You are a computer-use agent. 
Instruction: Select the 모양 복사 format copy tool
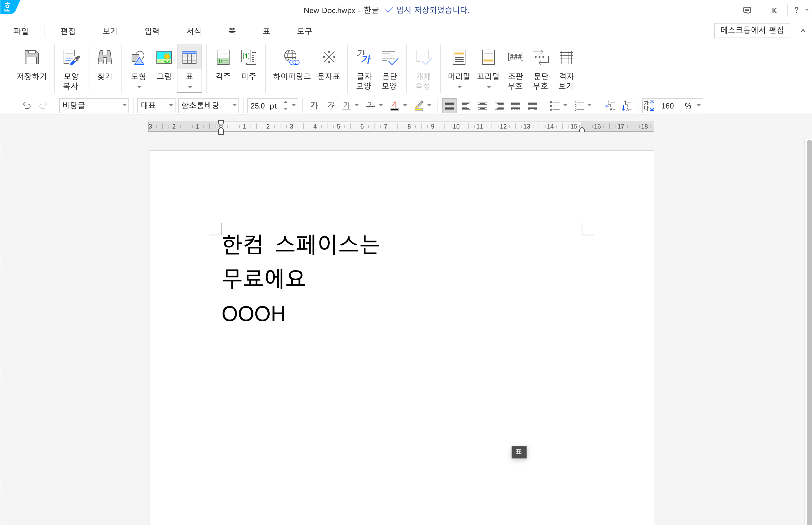(x=71, y=58)
